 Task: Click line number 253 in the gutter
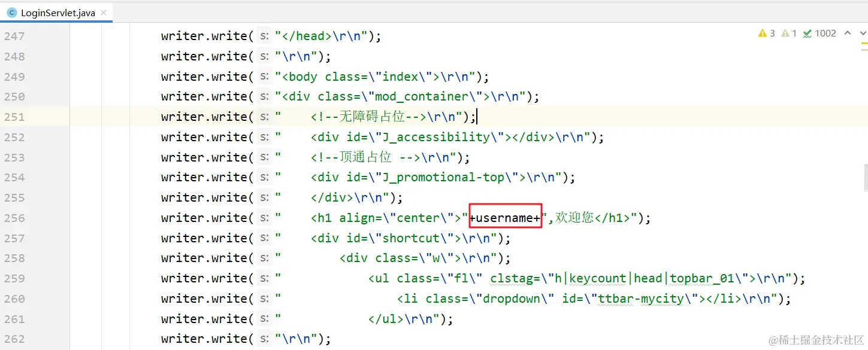(x=14, y=158)
